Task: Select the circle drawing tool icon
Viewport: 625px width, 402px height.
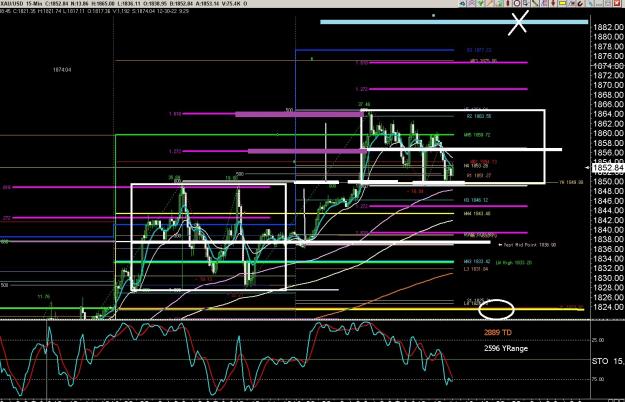Action: click(517, 4)
